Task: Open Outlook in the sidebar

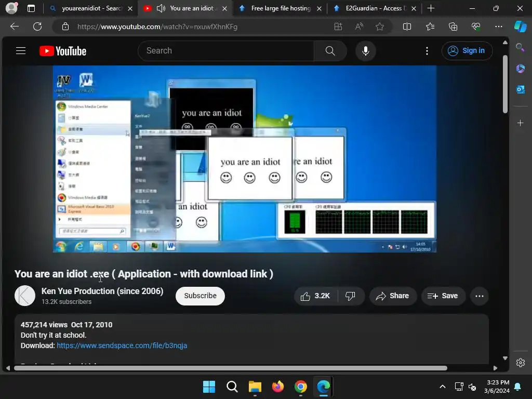Action: click(x=520, y=89)
